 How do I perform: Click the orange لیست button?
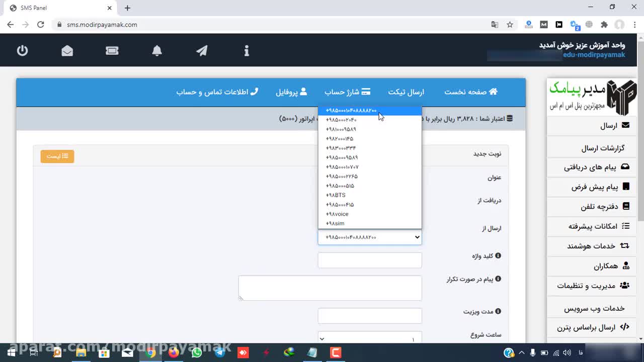click(57, 156)
